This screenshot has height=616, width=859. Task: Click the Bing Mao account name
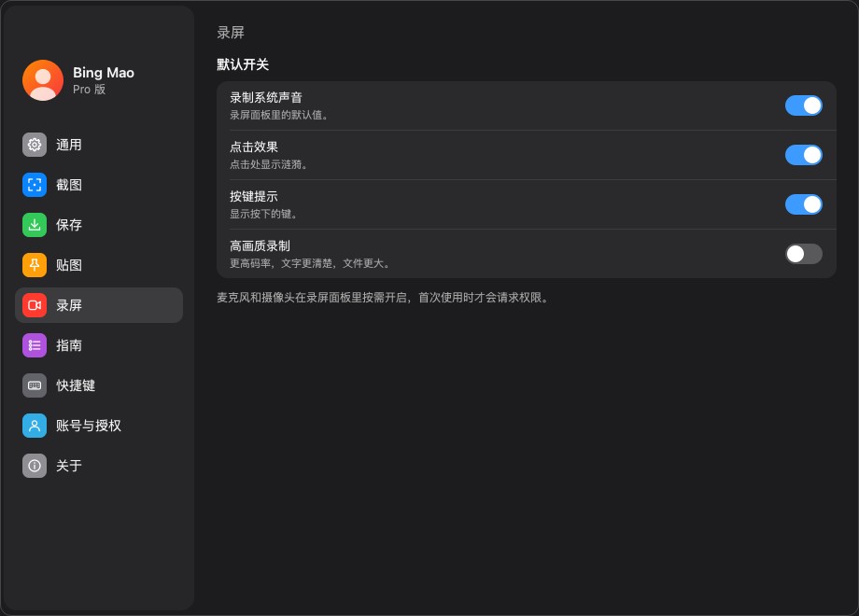104,72
